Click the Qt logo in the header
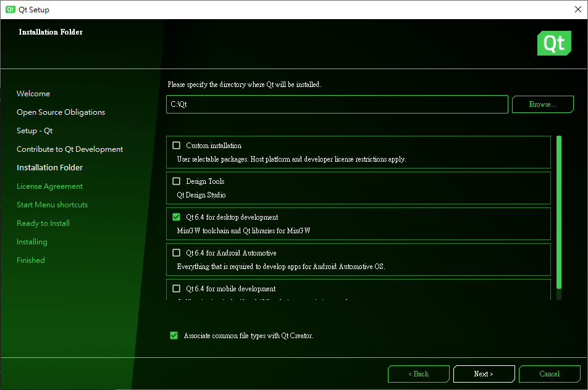The width and height of the screenshot is (588, 390). (554, 43)
